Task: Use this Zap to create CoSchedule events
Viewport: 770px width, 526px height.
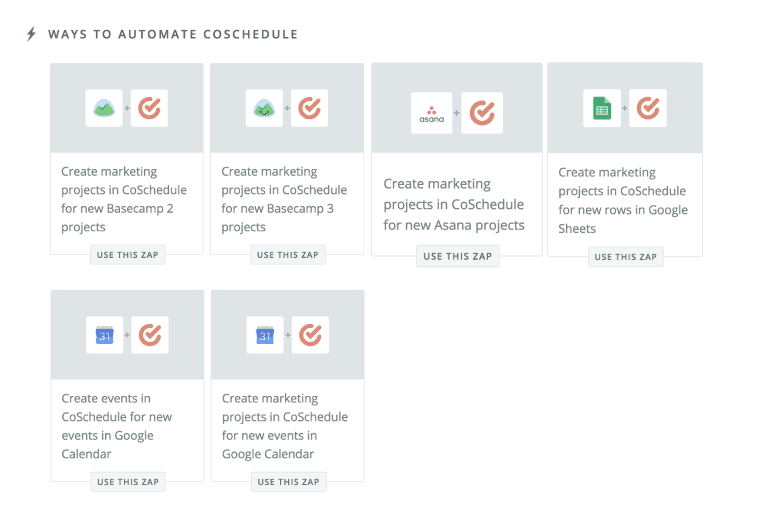Action: point(127,482)
